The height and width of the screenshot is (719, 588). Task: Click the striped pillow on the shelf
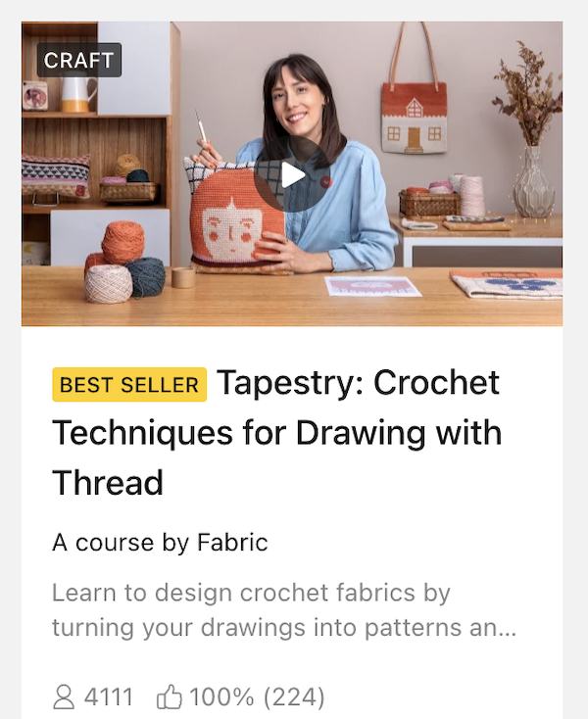56,176
